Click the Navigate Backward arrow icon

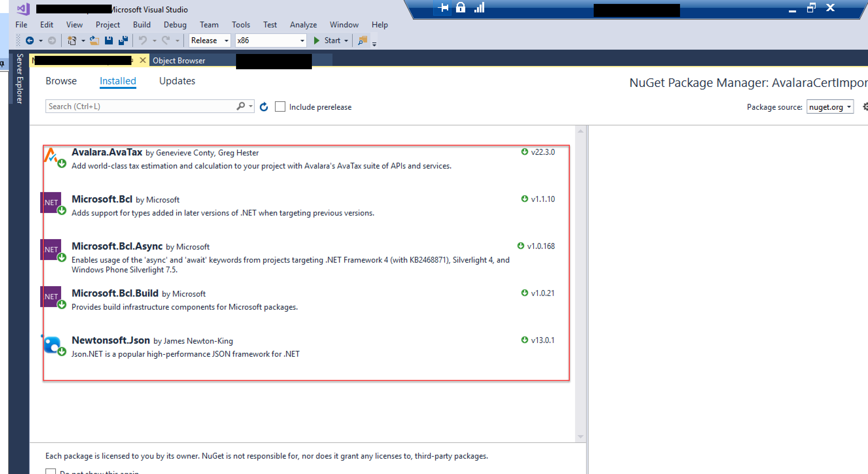coord(30,41)
